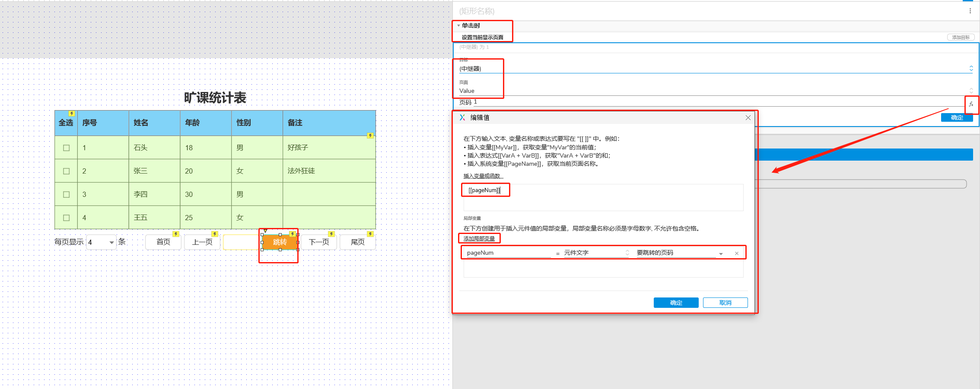Image resolution: width=980 pixels, height=389 pixels.
Task: Click the rounded search field behind the dialog
Action: click(861, 184)
